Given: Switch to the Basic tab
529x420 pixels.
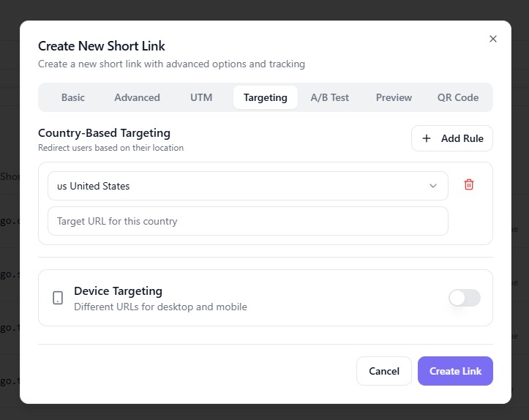Looking at the screenshot, I should [73, 97].
